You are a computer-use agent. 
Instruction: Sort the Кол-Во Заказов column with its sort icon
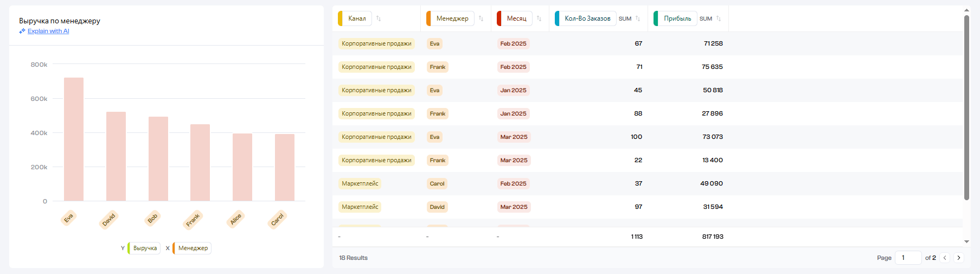tap(638, 18)
